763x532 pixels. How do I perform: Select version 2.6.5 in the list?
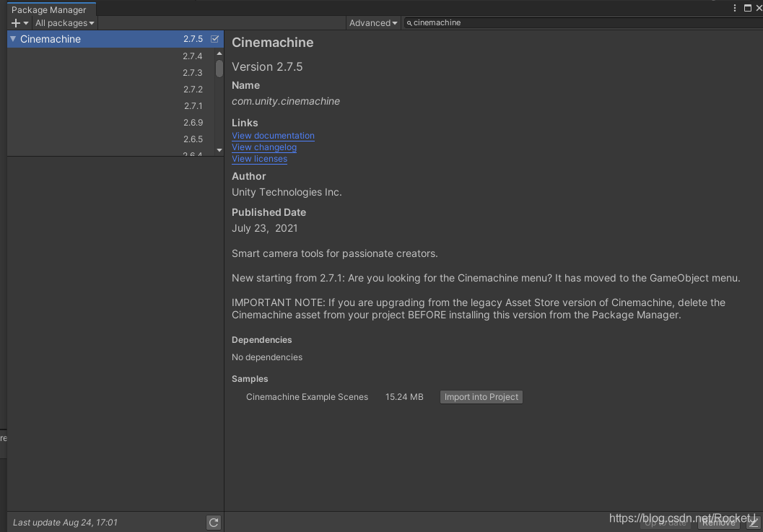point(193,139)
